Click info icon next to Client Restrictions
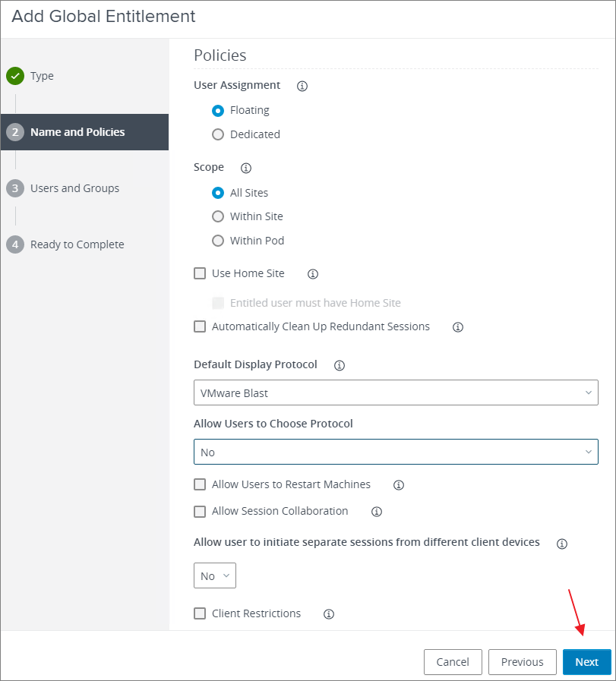Screen dimensions: 616x681 tap(329, 614)
